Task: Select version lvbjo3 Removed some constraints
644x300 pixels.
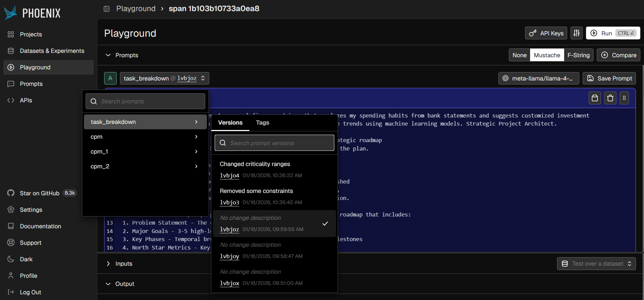Action: [x=274, y=197]
